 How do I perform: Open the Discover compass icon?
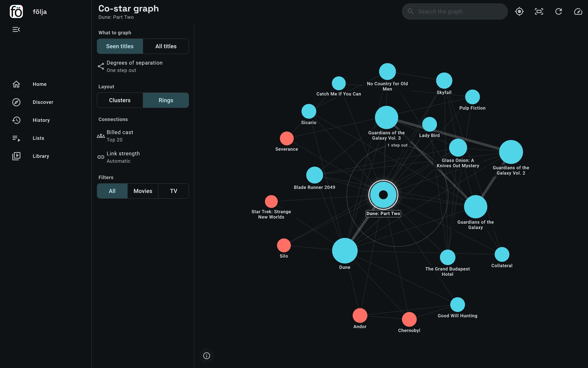16,102
